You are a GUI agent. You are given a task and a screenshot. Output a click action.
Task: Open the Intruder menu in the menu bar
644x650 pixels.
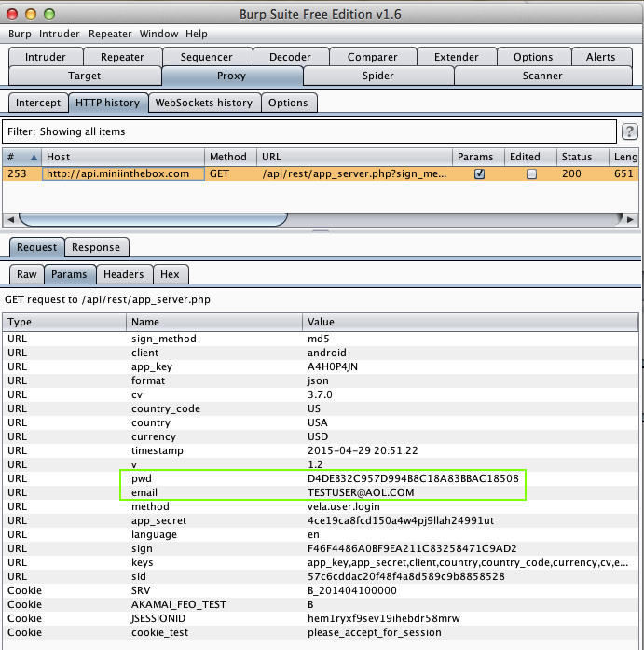point(58,34)
